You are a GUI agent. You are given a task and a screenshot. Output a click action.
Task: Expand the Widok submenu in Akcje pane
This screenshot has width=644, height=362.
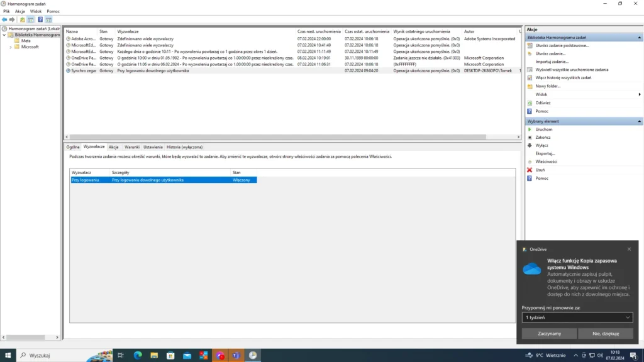pyautogui.click(x=639, y=94)
